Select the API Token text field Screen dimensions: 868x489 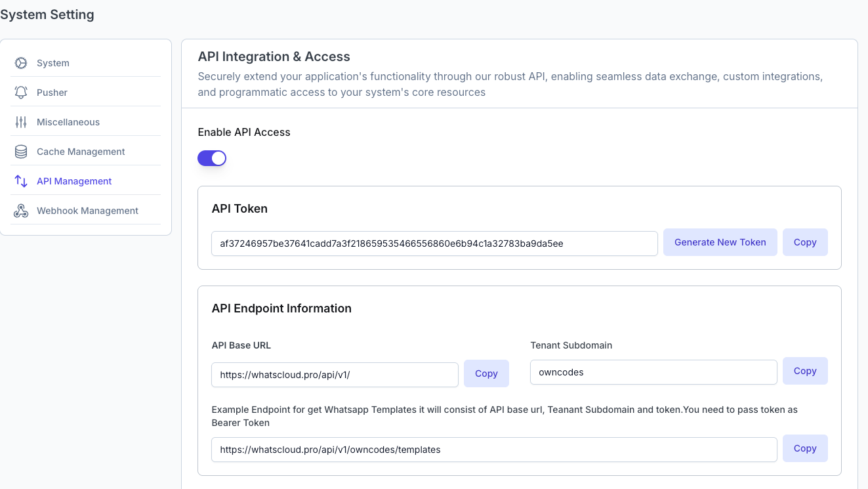click(434, 243)
